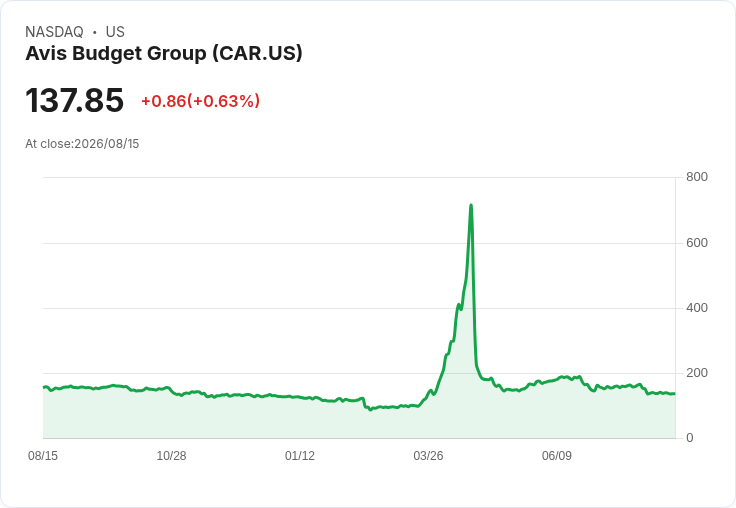
Task: Click the green shaded area under 06/09
Action: [557, 411]
